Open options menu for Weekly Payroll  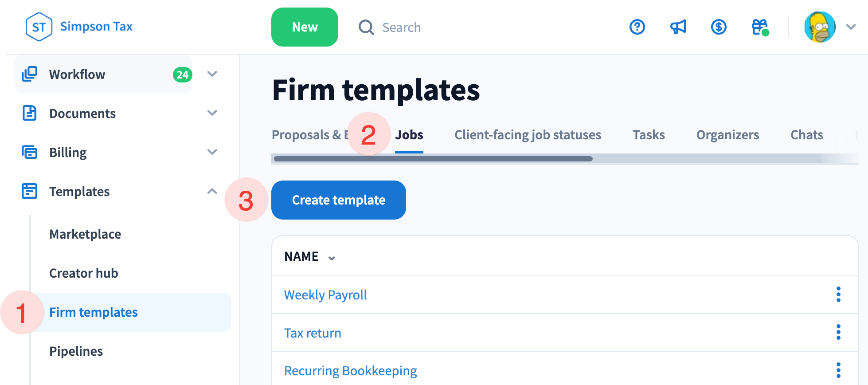click(838, 295)
